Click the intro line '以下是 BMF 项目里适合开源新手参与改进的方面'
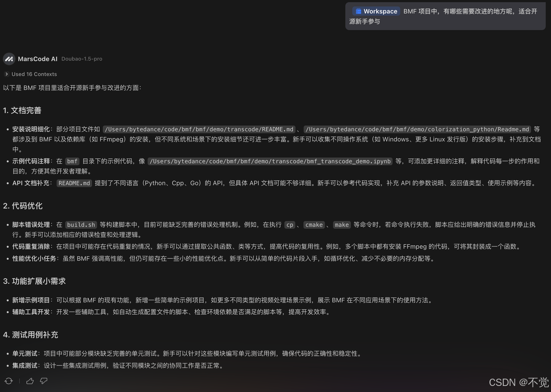Screen dimensions: 551x392 pyautogui.click(x=72, y=88)
